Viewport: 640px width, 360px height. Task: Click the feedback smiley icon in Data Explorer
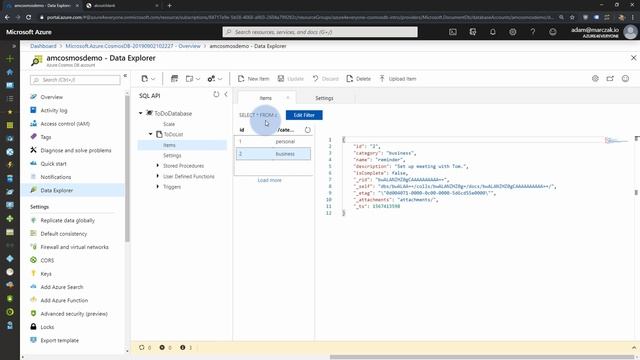click(625, 78)
